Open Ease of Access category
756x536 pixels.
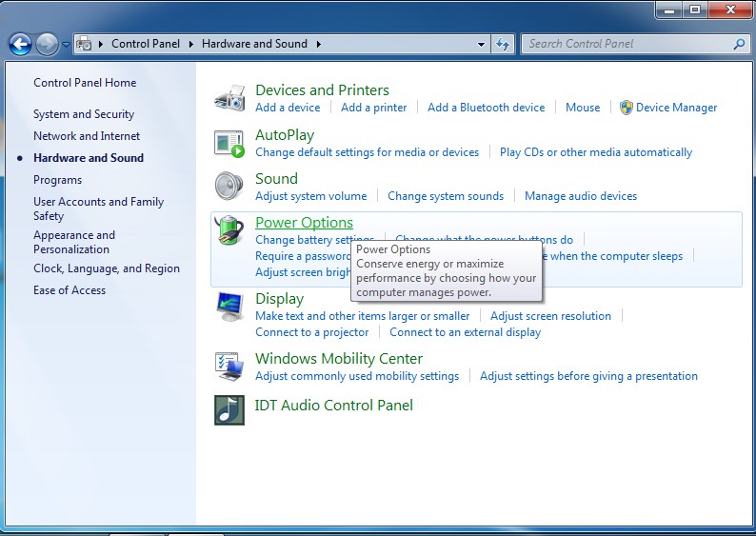click(70, 290)
